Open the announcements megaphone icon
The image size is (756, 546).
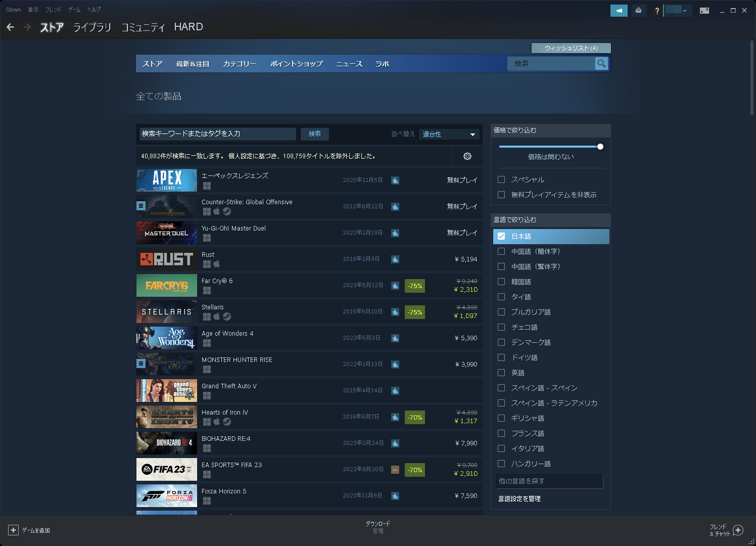pos(619,10)
